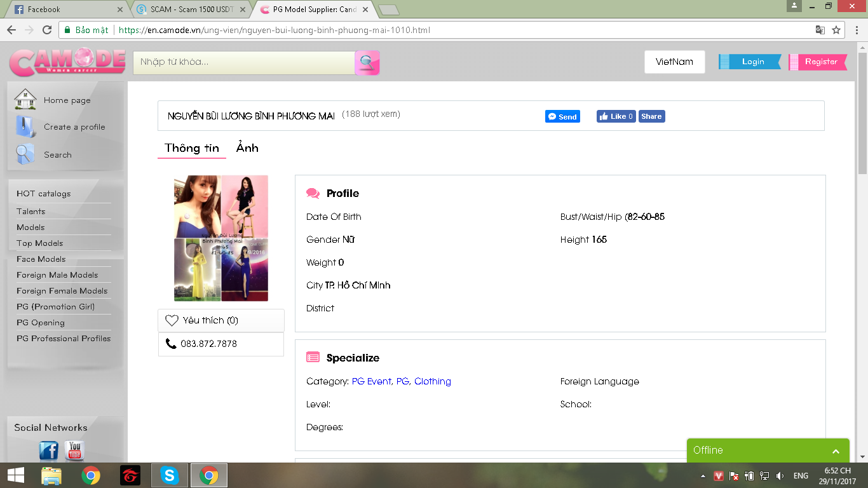868x488 pixels.
Task: Open the YouTube social network icon
Action: point(74,451)
